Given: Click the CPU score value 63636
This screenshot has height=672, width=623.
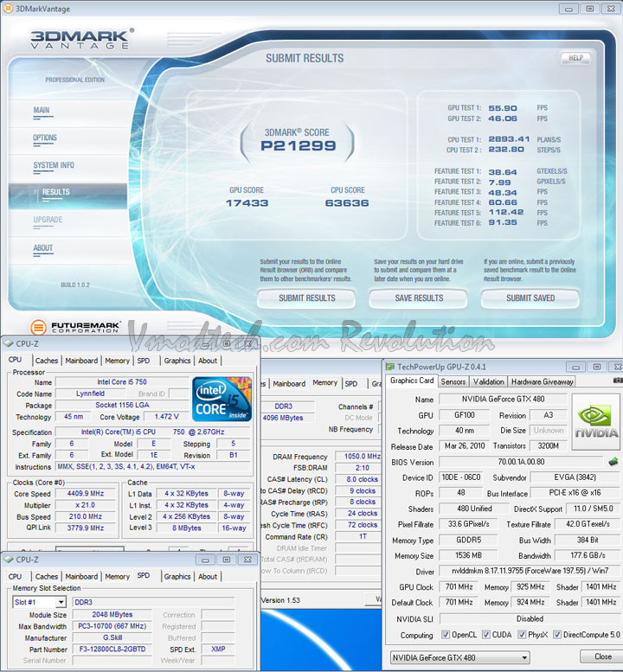Looking at the screenshot, I should click(347, 203).
